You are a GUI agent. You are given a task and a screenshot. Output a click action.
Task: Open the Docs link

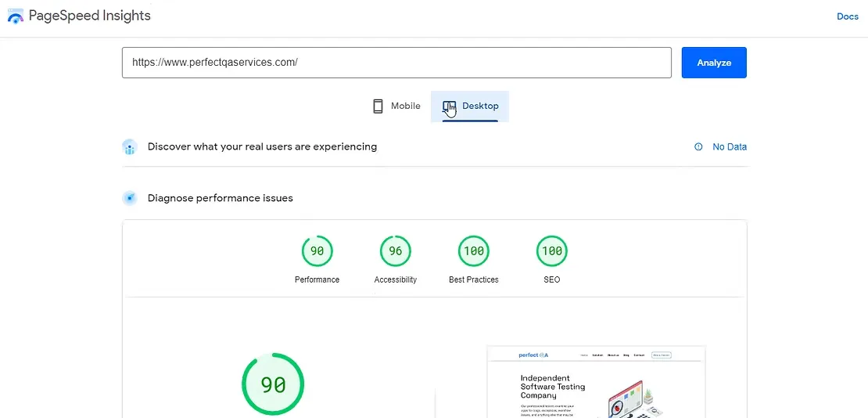(x=847, y=16)
